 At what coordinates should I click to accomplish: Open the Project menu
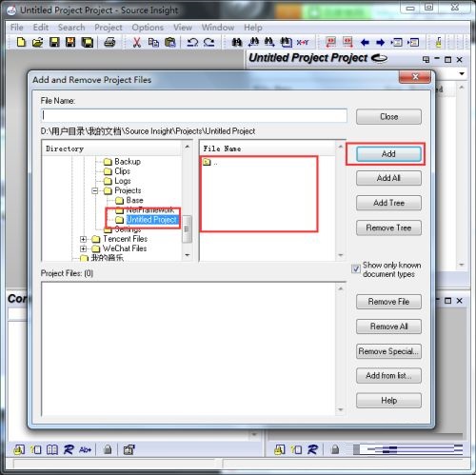click(x=109, y=28)
